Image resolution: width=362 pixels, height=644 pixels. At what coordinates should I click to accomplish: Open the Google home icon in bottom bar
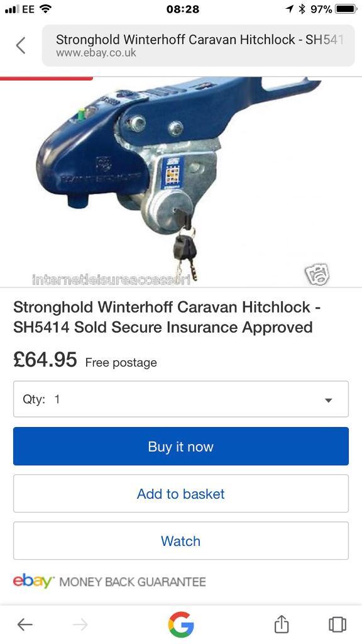(x=181, y=625)
